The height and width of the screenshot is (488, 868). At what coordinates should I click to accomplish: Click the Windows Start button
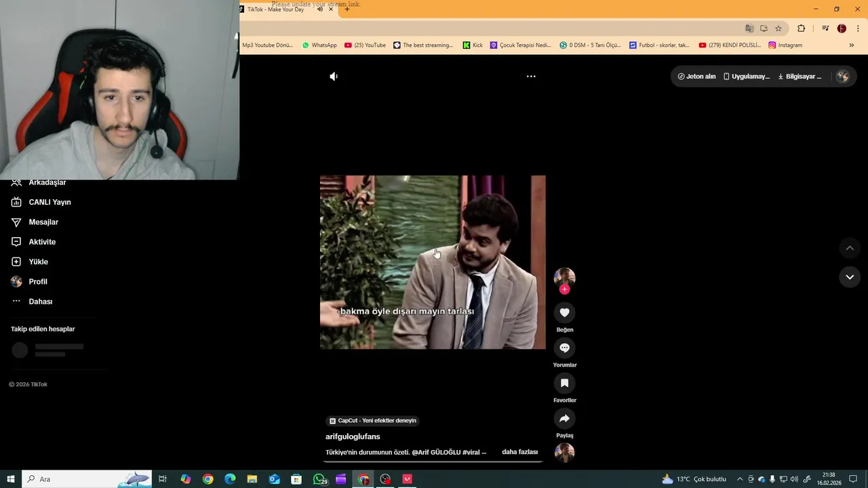click(11, 479)
